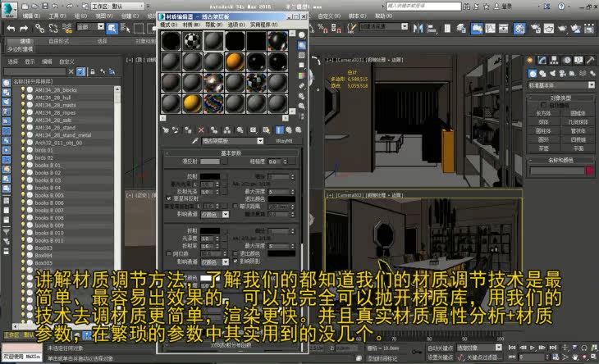Toggle the AutoGrid checkbox in Object Type
This screenshot has width=599, height=364.
(543, 105)
